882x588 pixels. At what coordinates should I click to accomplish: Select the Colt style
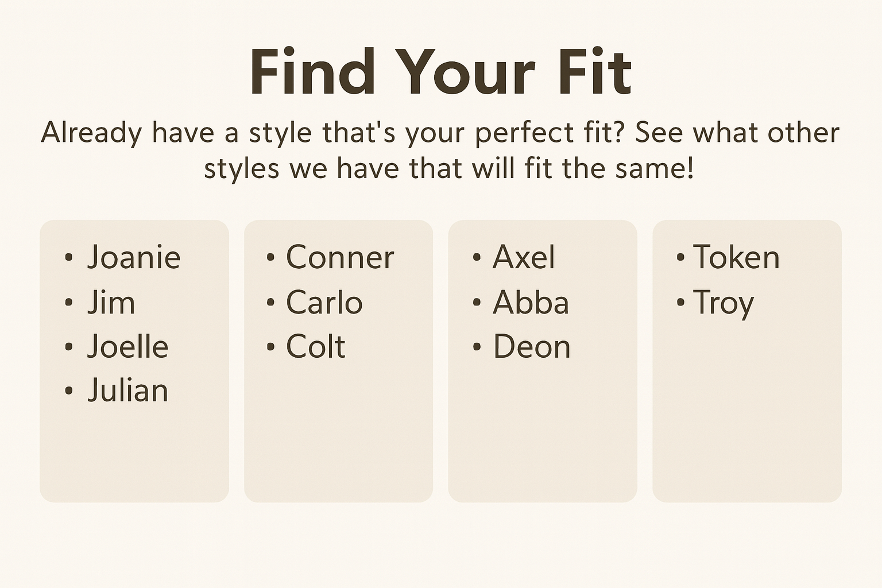(x=316, y=346)
